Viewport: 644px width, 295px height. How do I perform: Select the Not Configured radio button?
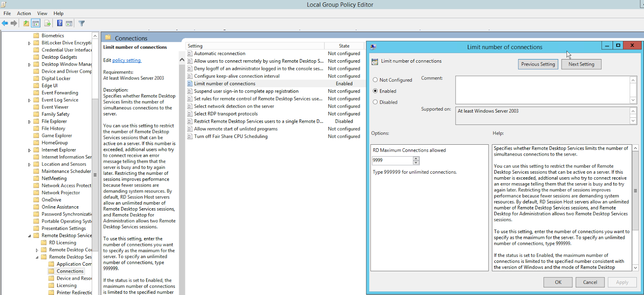(x=375, y=80)
